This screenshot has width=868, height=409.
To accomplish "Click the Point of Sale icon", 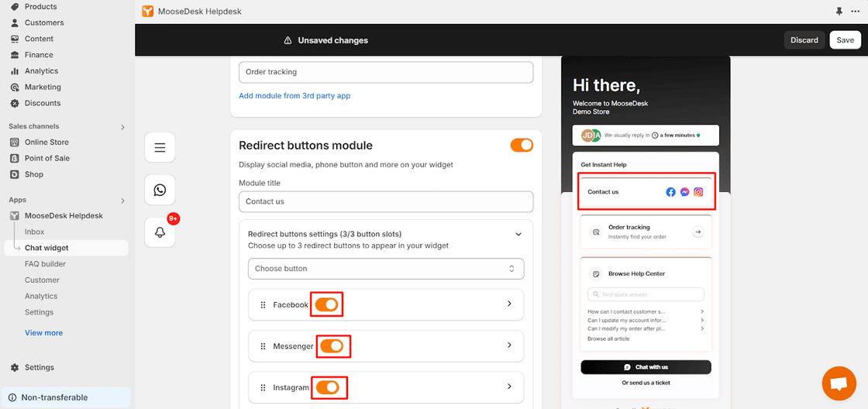I will (15, 158).
